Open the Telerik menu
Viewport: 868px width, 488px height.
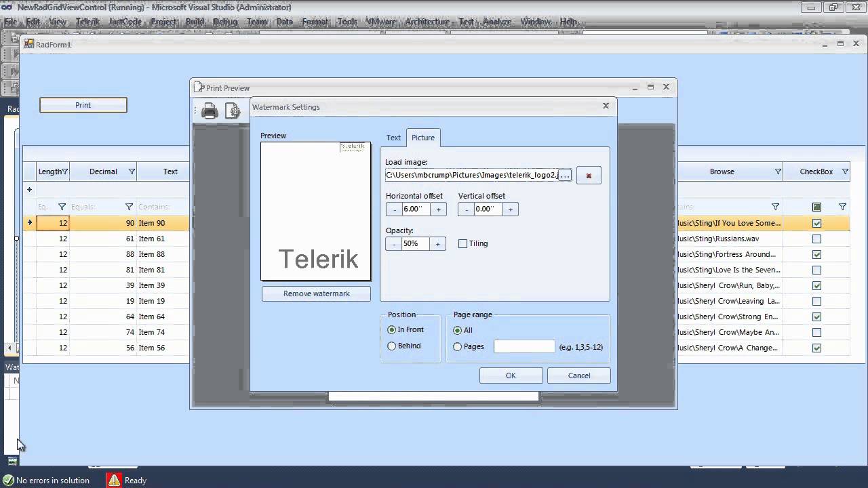tap(87, 22)
